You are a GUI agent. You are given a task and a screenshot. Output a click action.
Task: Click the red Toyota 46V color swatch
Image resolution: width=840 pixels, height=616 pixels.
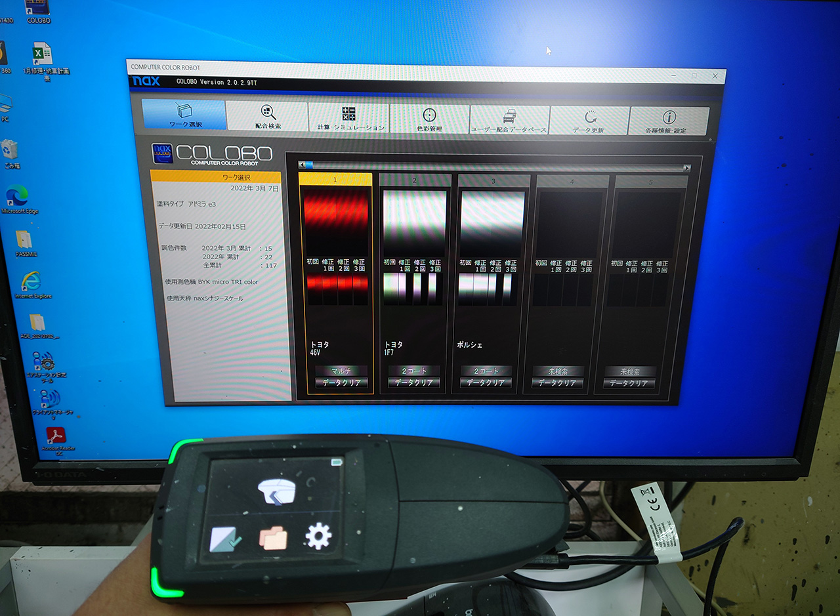point(335,222)
